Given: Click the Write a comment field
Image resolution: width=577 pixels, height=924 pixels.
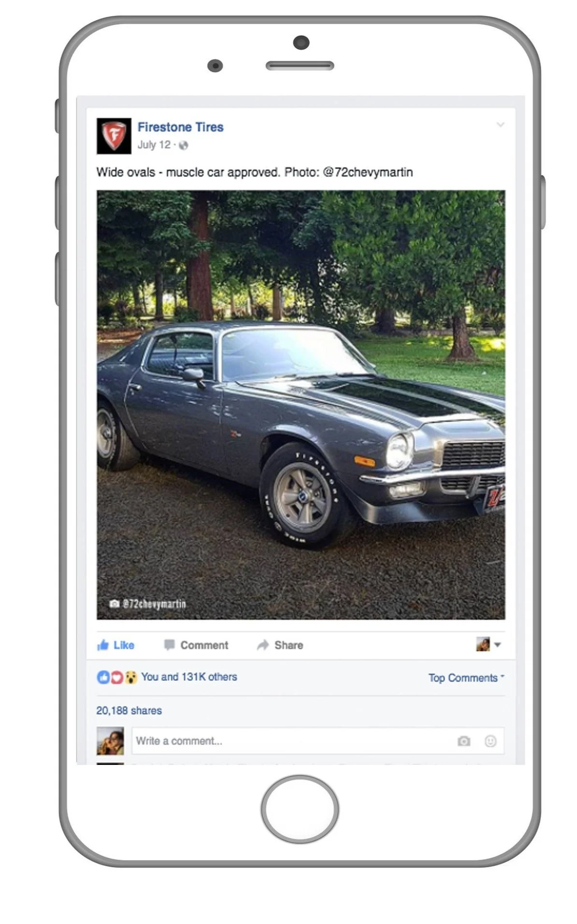Looking at the screenshot, I should click(317, 741).
